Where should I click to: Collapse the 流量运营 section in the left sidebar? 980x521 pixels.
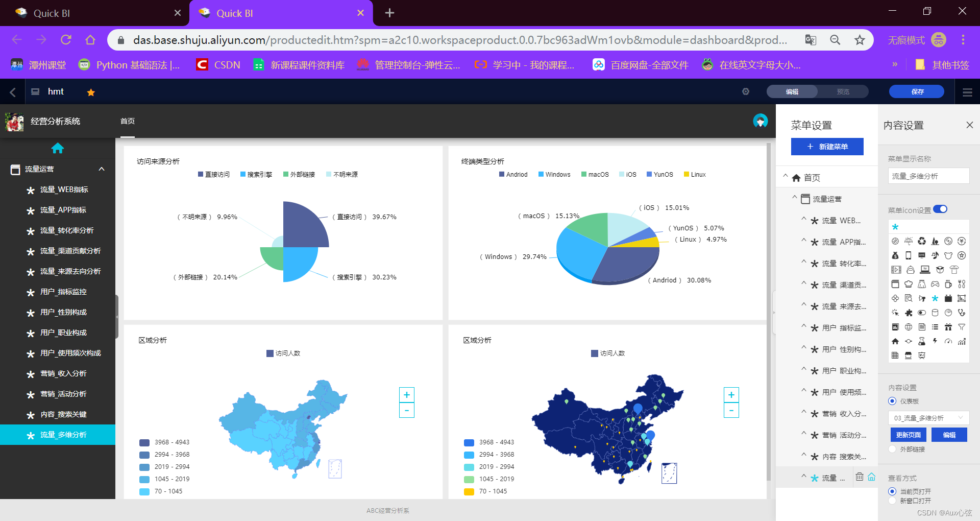[101, 169]
